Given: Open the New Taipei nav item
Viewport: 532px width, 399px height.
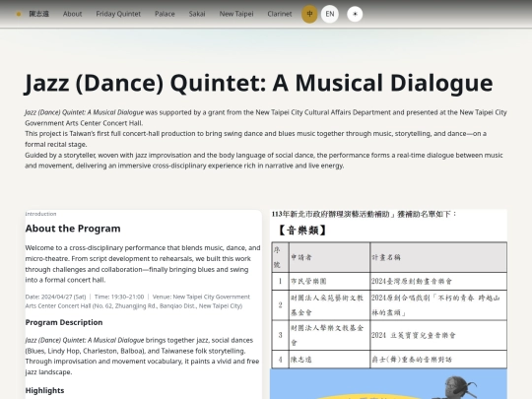Looking at the screenshot, I should 236,14.
